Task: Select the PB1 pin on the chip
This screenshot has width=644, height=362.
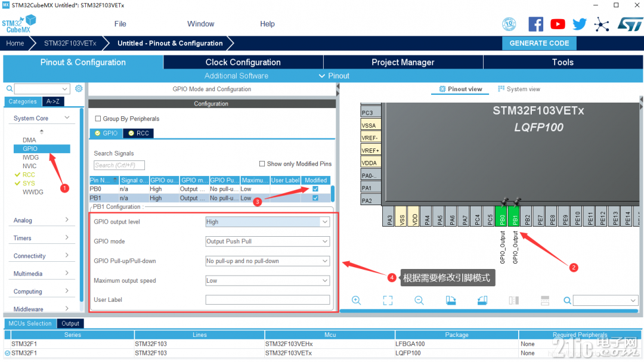Action: [x=515, y=216]
